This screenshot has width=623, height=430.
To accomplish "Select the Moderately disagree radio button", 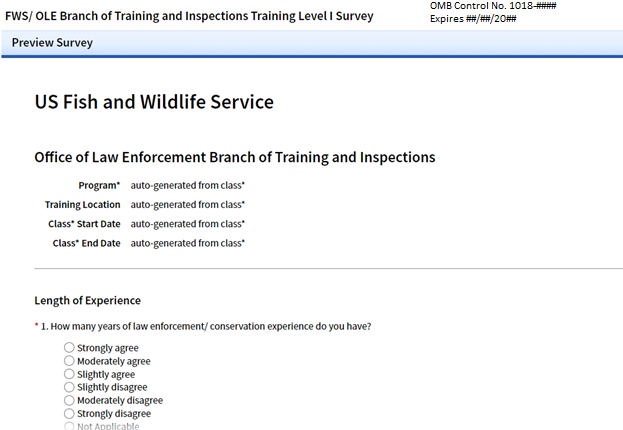I will tap(69, 400).
